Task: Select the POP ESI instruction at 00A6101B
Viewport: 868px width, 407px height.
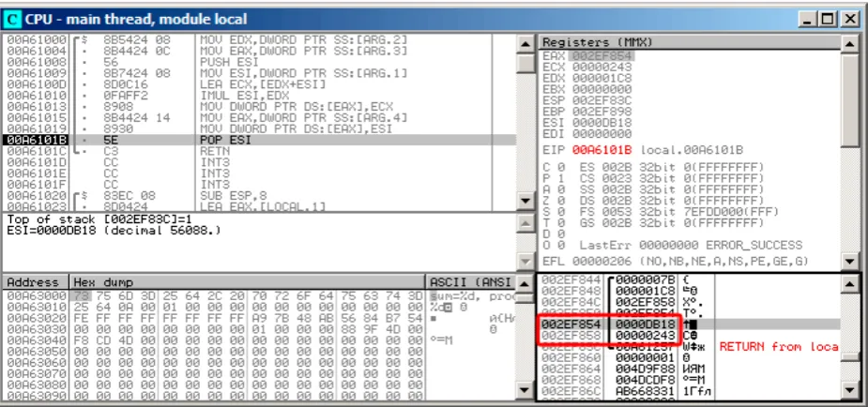Action: (260, 141)
